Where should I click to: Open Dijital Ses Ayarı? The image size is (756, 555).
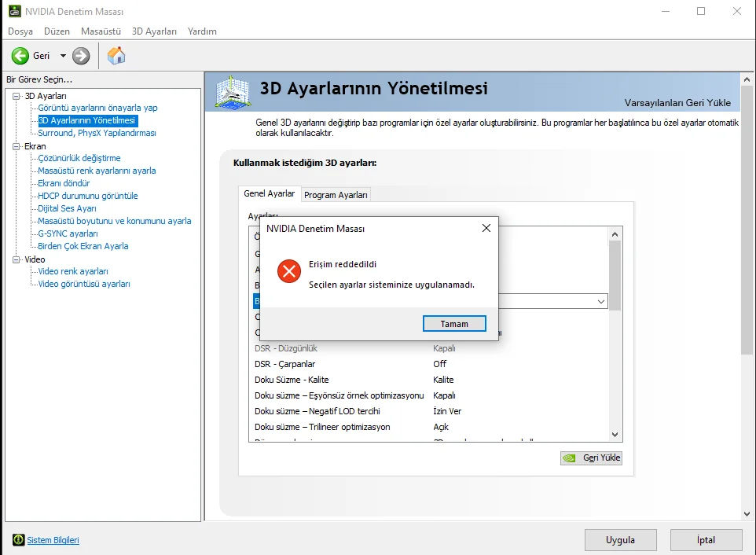[67, 208]
